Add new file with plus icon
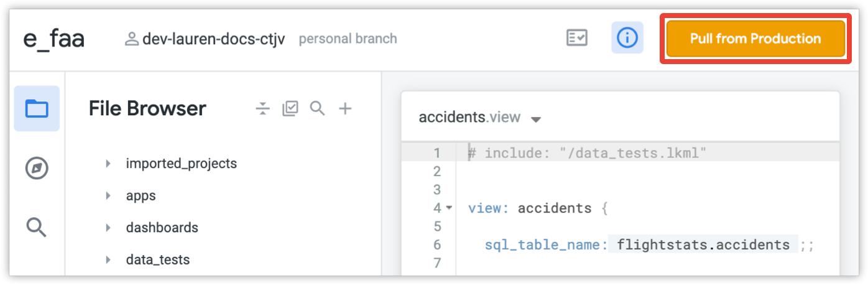This screenshot has width=868, height=285. [x=345, y=109]
